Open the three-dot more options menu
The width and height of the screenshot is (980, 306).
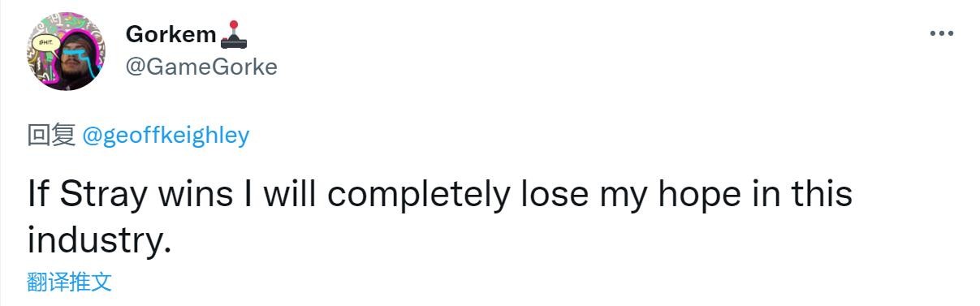coord(941,34)
